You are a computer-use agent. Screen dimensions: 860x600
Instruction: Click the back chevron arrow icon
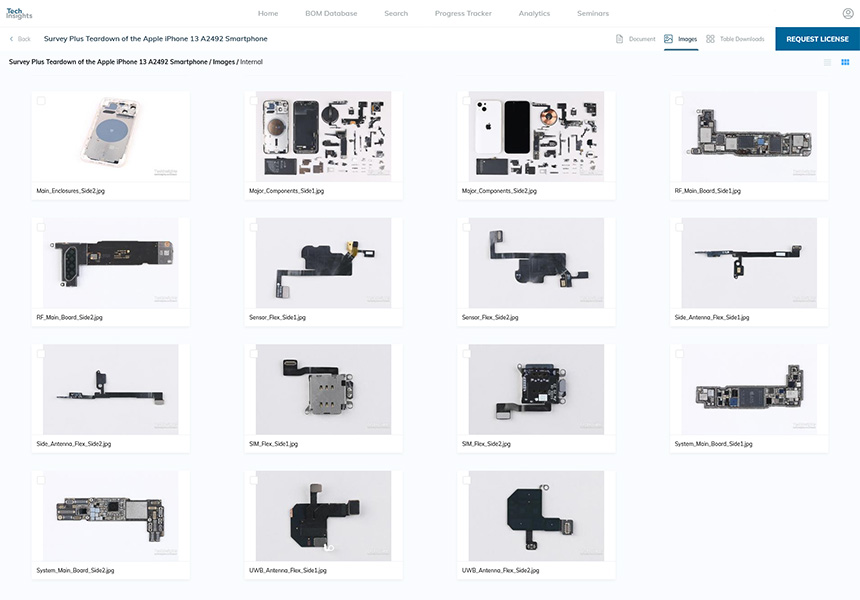[x=12, y=39]
